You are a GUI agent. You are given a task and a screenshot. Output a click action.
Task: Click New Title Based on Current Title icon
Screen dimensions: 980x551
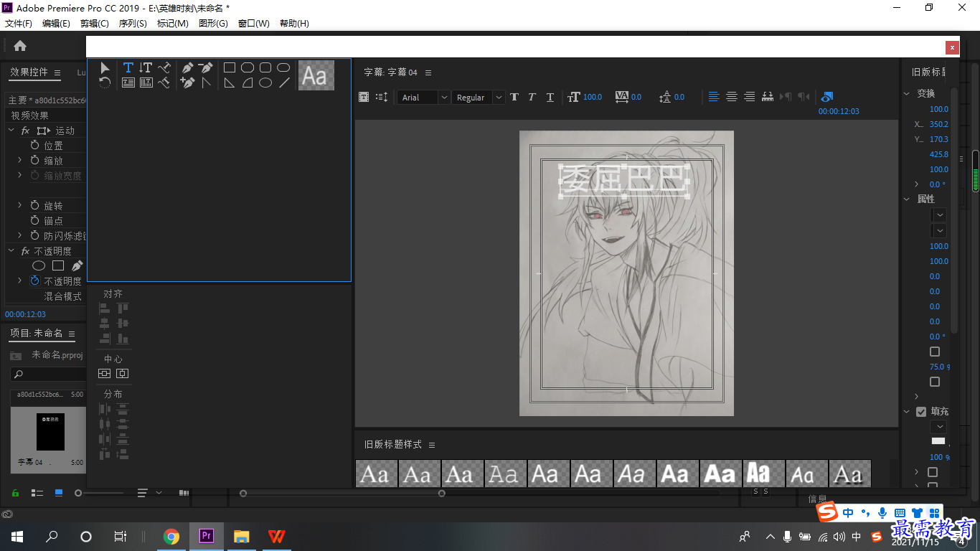point(364,97)
